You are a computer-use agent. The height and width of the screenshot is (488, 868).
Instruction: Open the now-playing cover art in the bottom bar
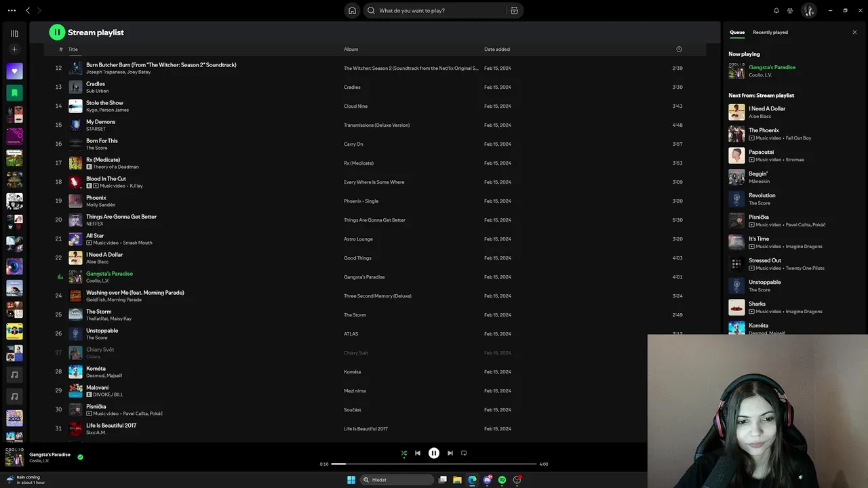coord(14,457)
